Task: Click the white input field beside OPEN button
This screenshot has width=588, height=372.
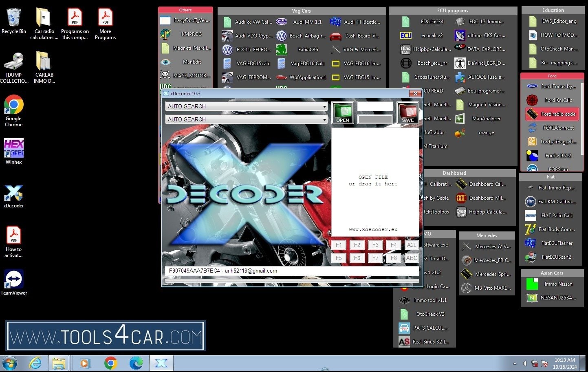Action: (x=375, y=106)
